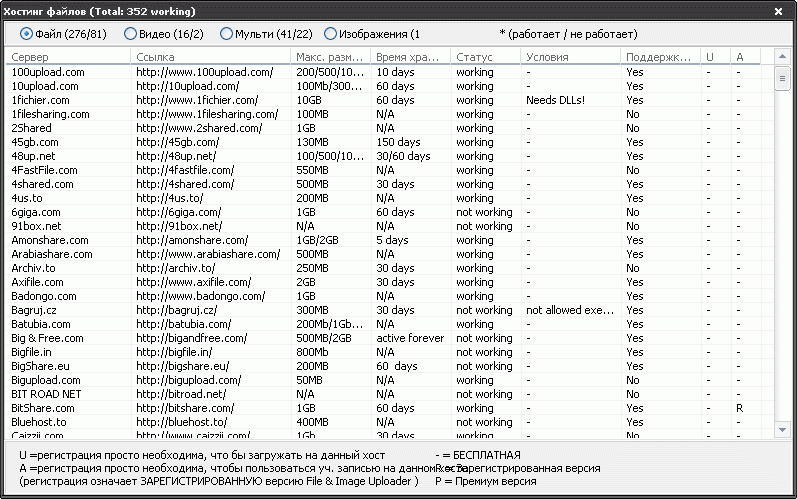Click the '1GB/2GB' max size cell
This screenshot has width=797, height=499.
coord(317,240)
